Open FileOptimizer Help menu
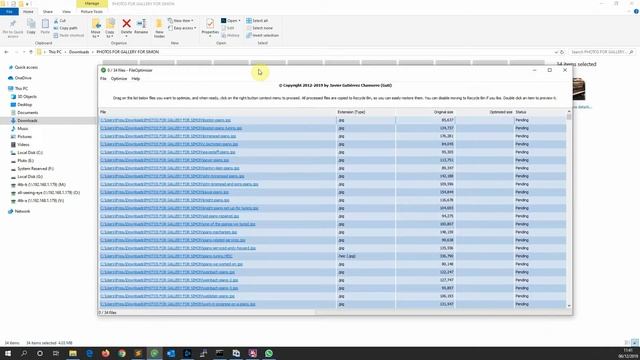 (136, 78)
